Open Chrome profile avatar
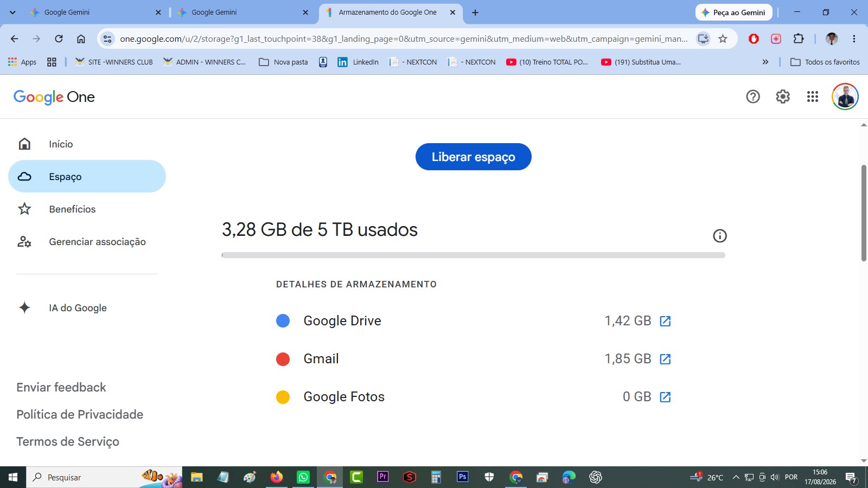 832,38
